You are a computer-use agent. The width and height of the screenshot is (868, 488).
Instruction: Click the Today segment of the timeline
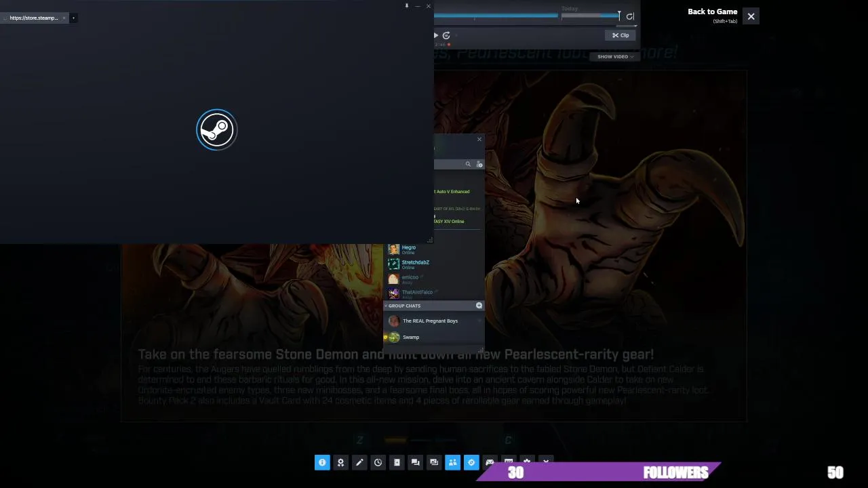(590, 15)
